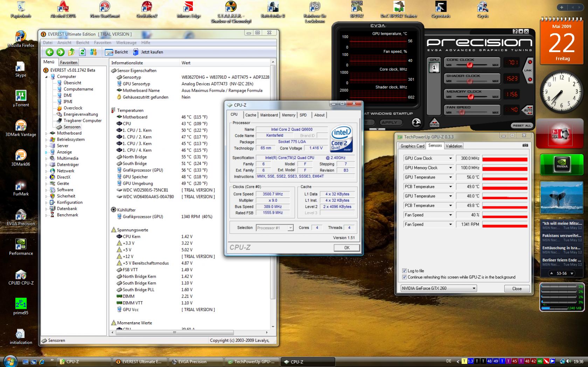Viewport: 588px width, 367px height.
Task: Open the GPU Core Clock sensor dropdown
Action: tap(450, 158)
